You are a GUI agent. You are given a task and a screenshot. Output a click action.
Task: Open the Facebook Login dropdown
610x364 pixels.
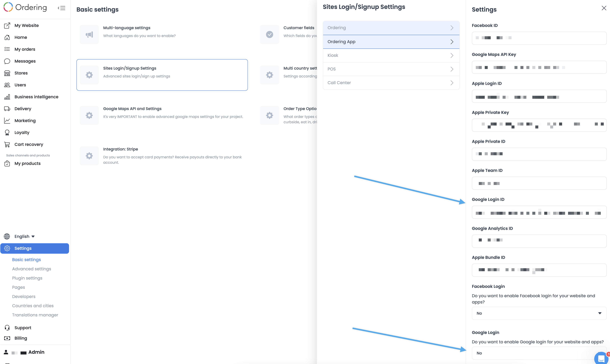(x=539, y=313)
